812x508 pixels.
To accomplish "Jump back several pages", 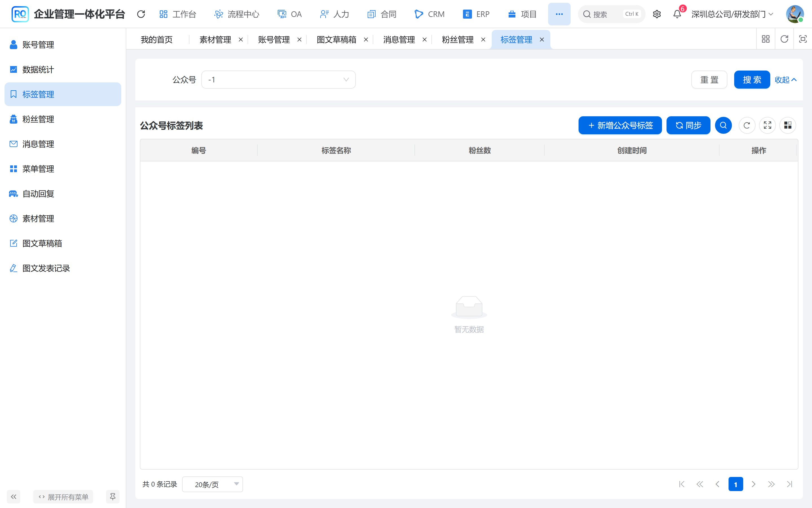I will [700, 484].
